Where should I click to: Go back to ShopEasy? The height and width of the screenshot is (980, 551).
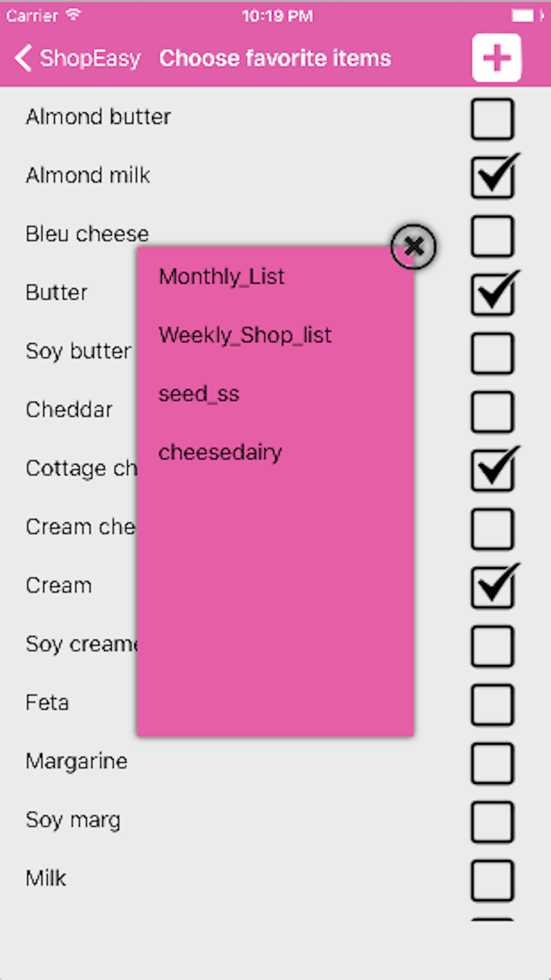pyautogui.click(x=78, y=58)
